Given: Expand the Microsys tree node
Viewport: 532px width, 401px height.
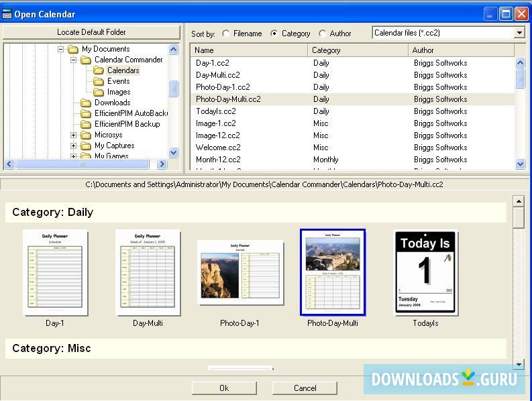Looking at the screenshot, I should (x=73, y=135).
